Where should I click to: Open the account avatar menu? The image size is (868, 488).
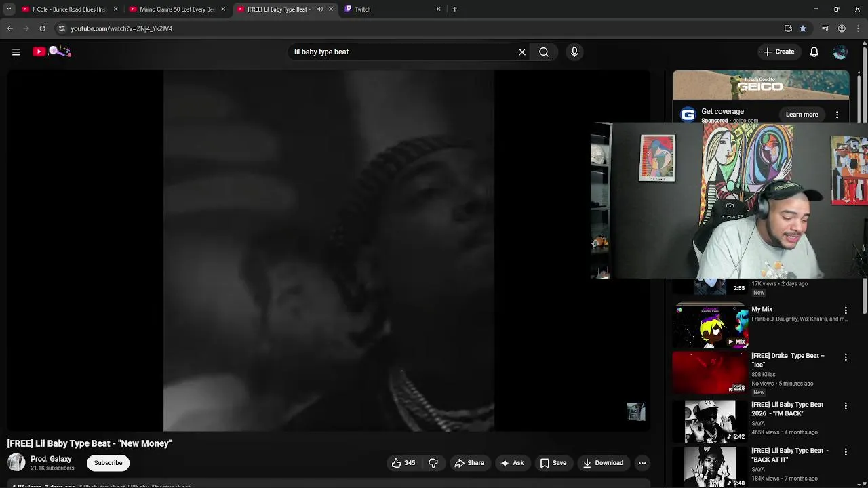[840, 52]
